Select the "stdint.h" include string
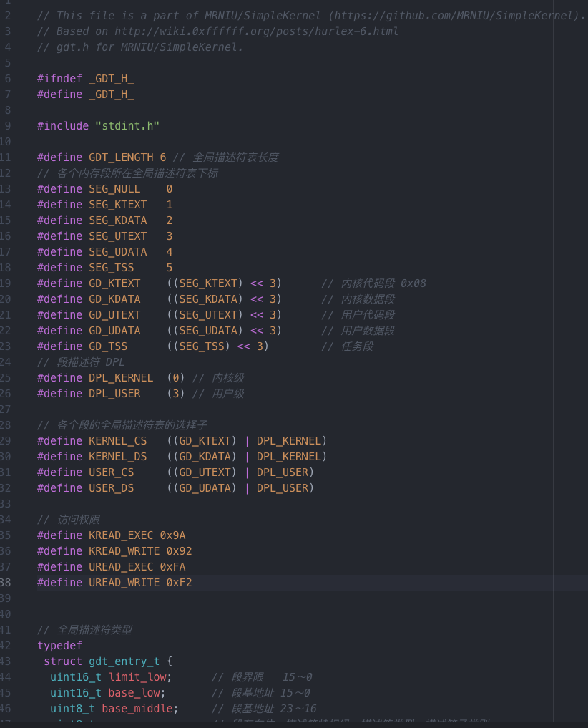 (129, 125)
